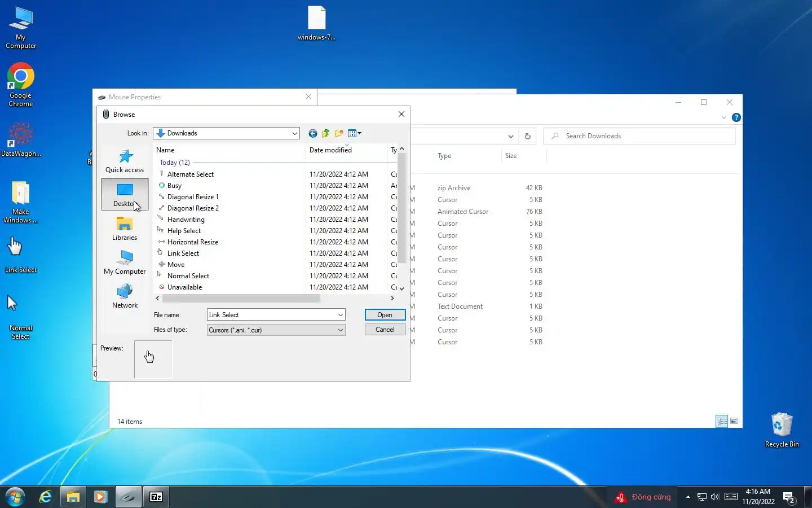Select the Alternate Select cursor file

pos(191,174)
